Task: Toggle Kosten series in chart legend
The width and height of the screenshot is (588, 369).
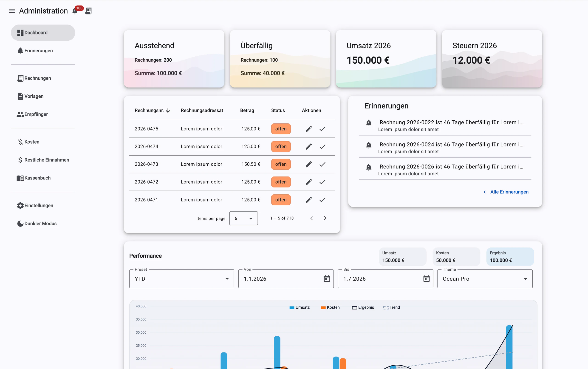Action: point(330,307)
